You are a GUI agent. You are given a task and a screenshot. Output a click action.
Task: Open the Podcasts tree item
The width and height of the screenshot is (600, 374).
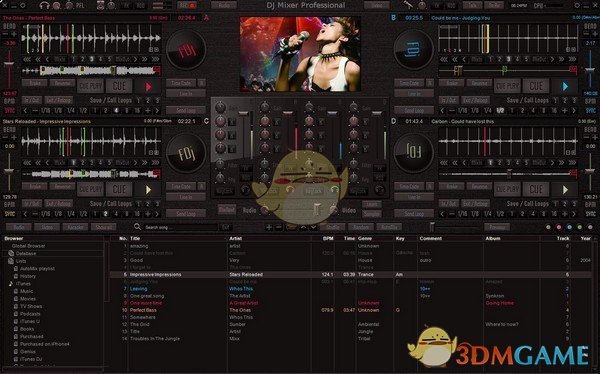coord(30,314)
